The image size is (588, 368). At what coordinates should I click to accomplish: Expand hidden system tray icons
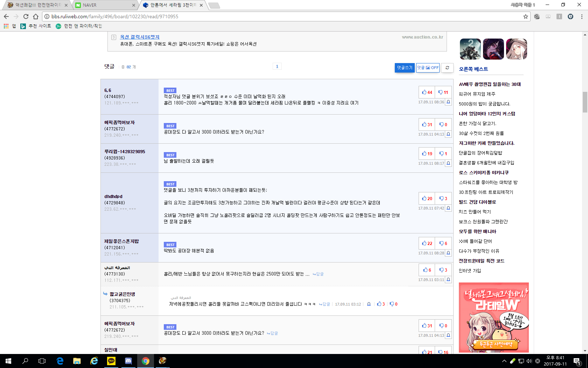pyautogui.click(x=504, y=361)
